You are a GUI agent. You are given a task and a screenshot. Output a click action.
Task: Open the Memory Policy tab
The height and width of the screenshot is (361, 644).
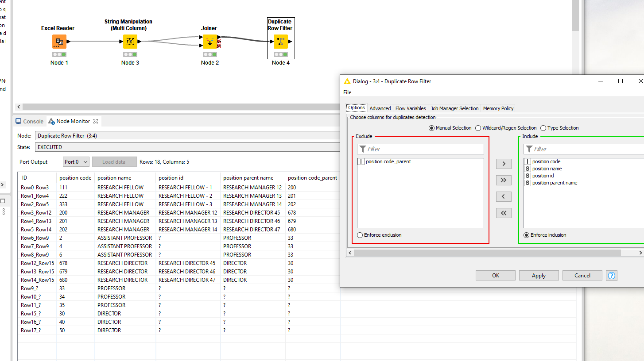pos(498,108)
